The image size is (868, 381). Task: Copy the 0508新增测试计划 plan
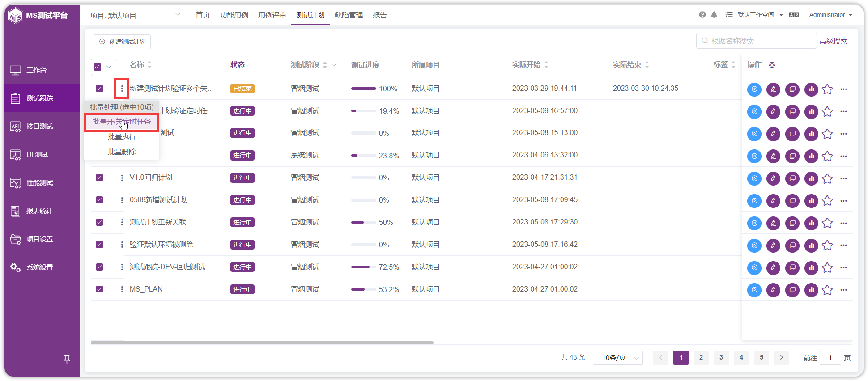click(x=792, y=201)
